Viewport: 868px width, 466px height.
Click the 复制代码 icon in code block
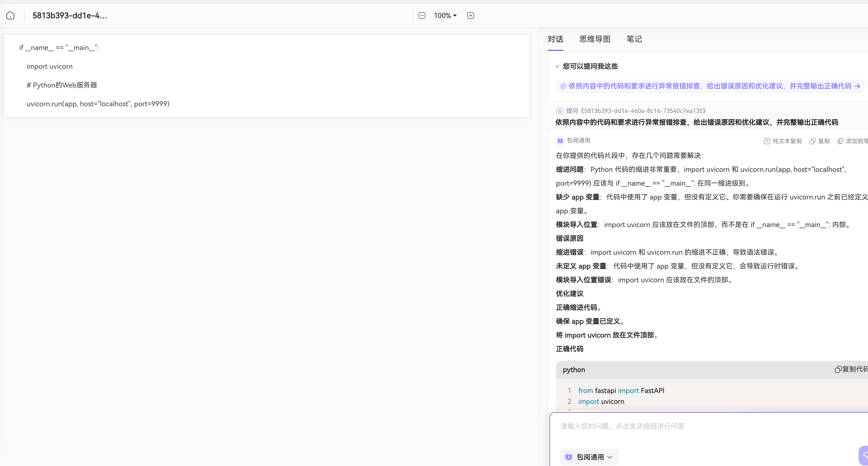click(838, 369)
